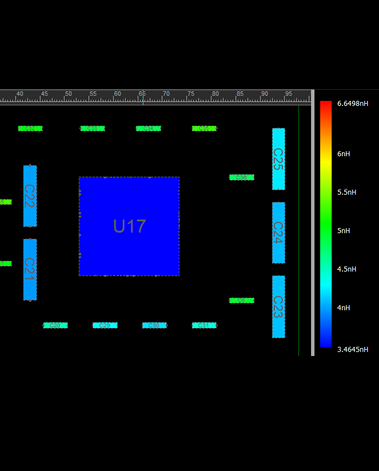379x471 pixels.
Task: Click the cut-off green capacitor beside C21
Action: [6, 264]
